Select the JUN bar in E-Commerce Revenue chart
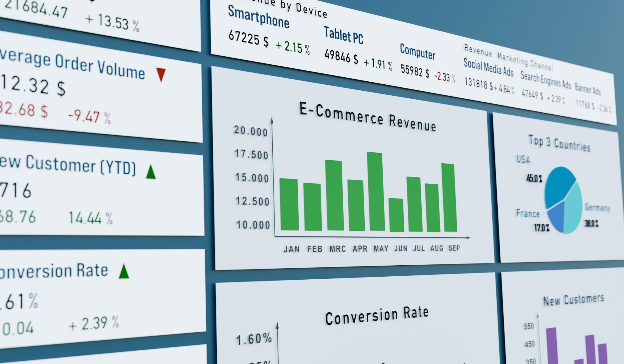This screenshot has width=624, height=364. click(396, 215)
